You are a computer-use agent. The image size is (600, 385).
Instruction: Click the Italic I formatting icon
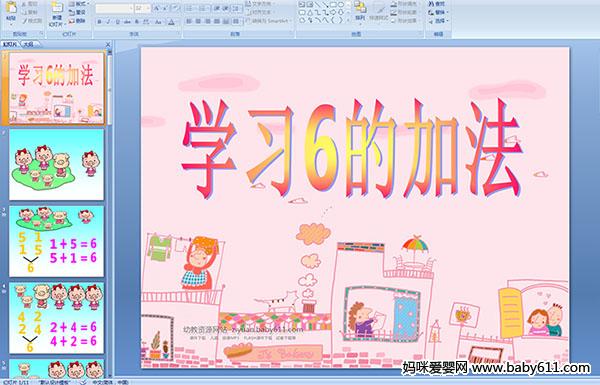[109, 22]
